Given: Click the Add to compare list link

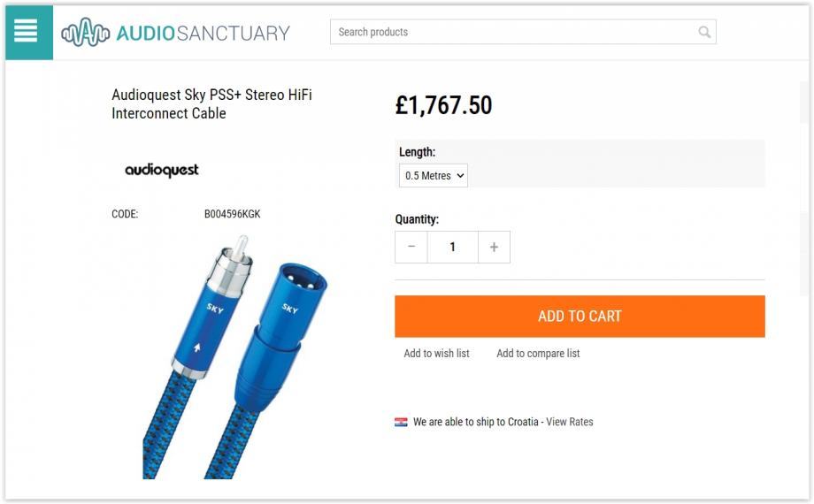Looking at the screenshot, I should [538, 354].
